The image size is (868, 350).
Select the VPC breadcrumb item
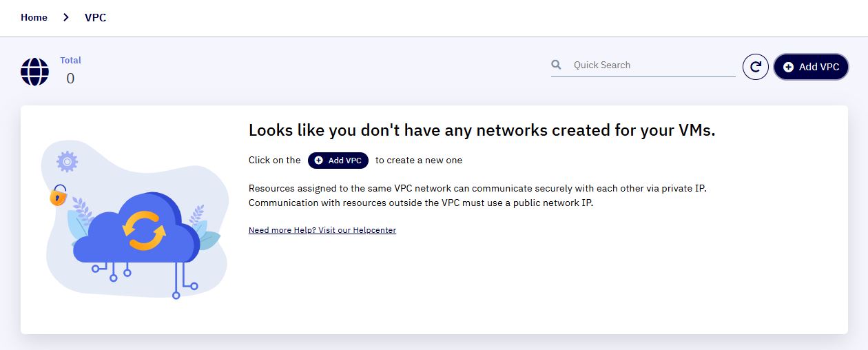pos(96,18)
